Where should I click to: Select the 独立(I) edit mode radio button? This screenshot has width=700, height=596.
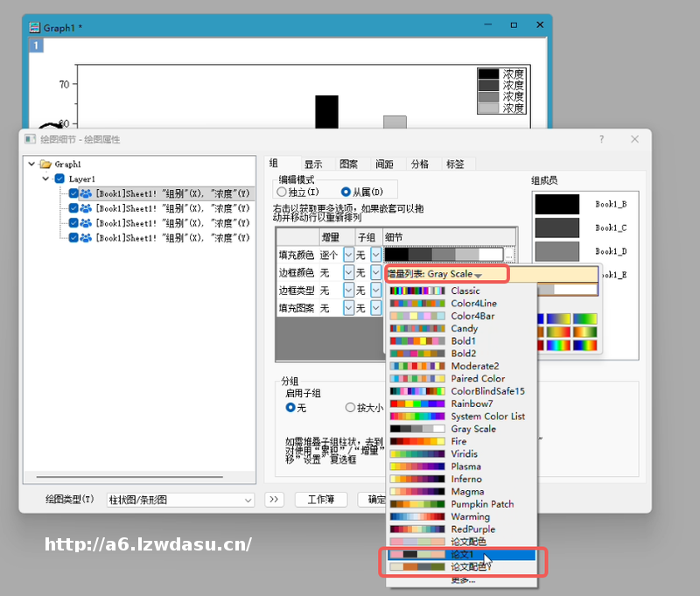point(282,192)
